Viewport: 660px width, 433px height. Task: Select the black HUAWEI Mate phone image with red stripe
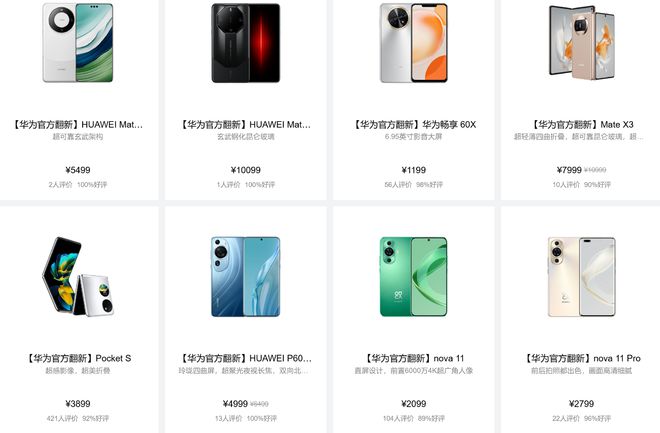tap(246, 43)
